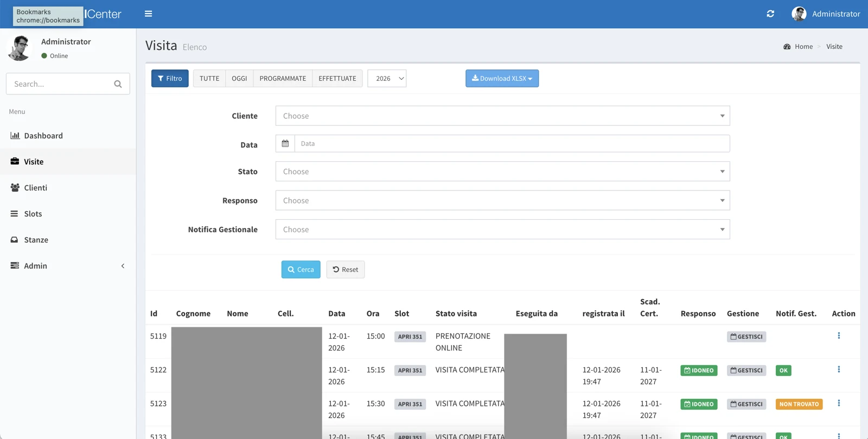Open the Cliente Choose dropdown
Image resolution: width=868 pixels, height=439 pixels.
point(502,116)
